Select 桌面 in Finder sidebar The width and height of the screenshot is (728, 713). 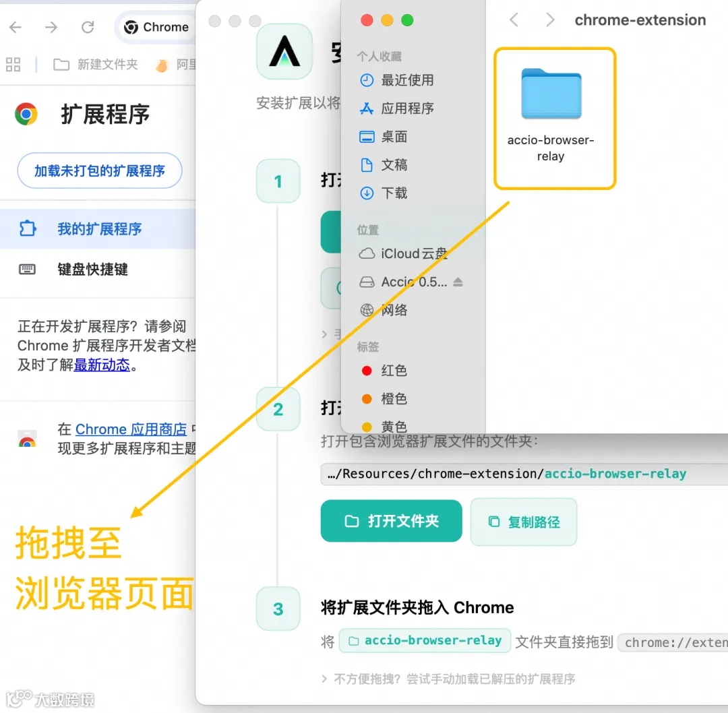[384, 137]
